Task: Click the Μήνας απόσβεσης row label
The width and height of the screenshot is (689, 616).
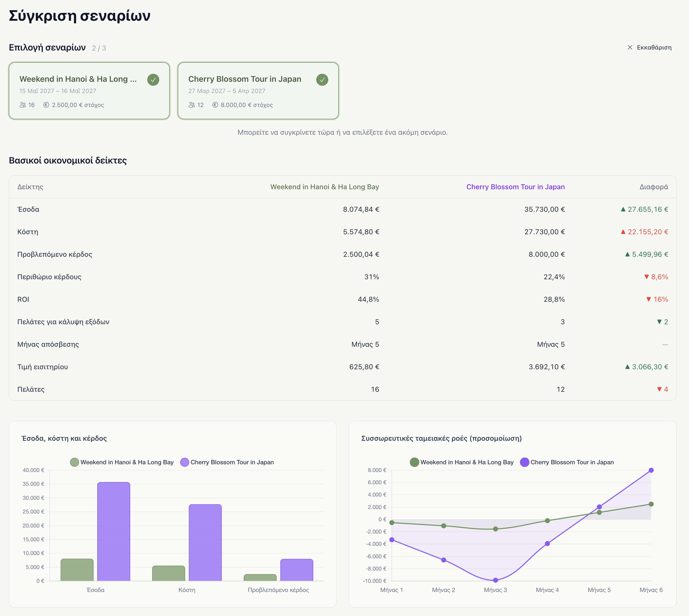Action: click(48, 344)
